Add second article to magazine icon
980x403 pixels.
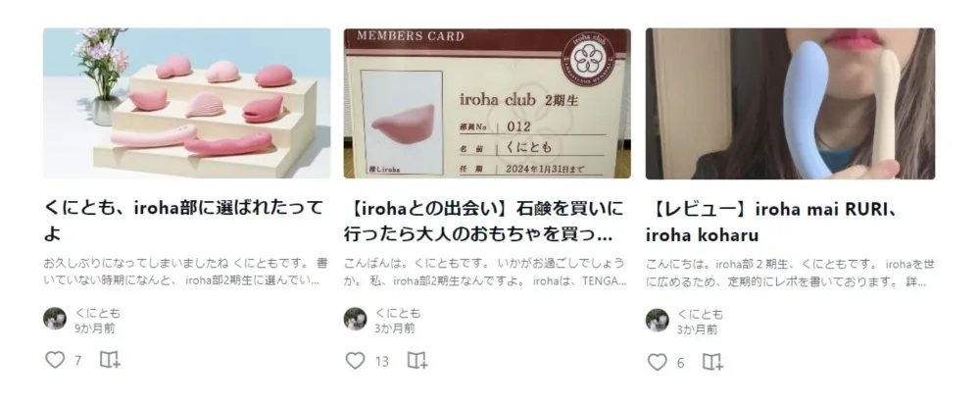click(x=416, y=361)
